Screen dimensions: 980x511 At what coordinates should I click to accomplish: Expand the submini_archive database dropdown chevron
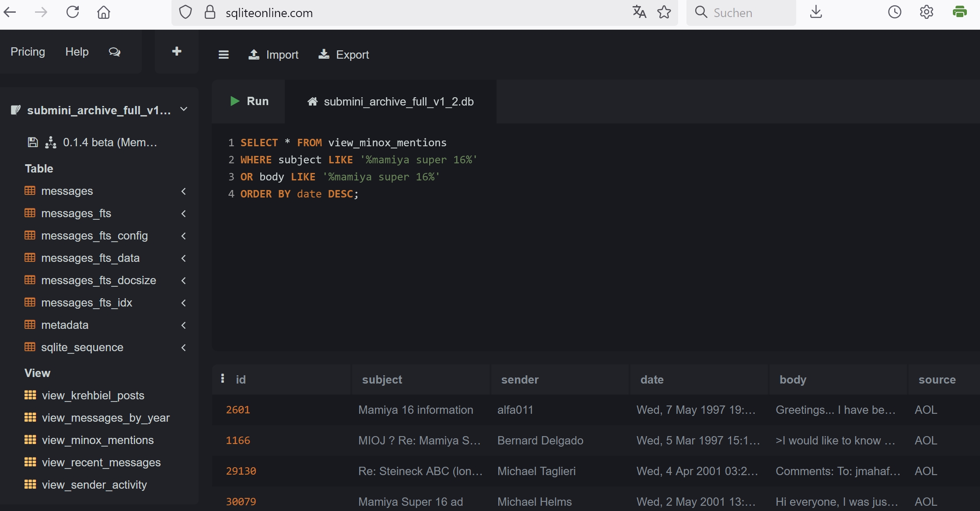(x=184, y=109)
